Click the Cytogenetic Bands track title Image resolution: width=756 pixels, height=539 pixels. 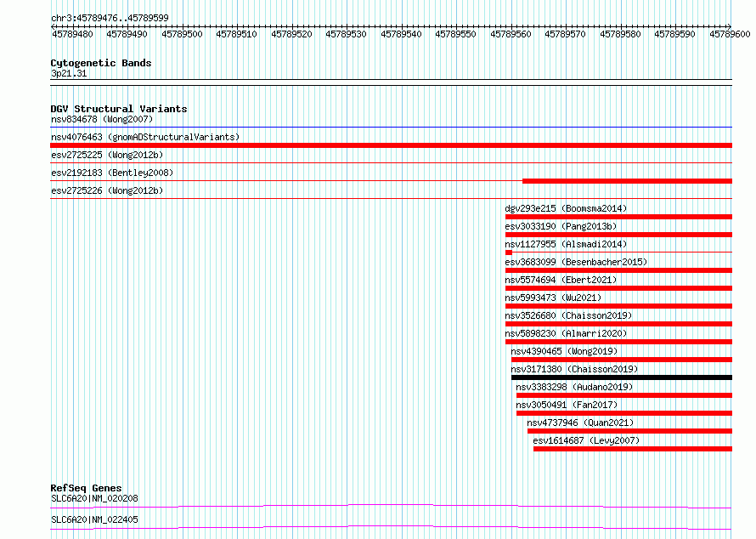101,63
